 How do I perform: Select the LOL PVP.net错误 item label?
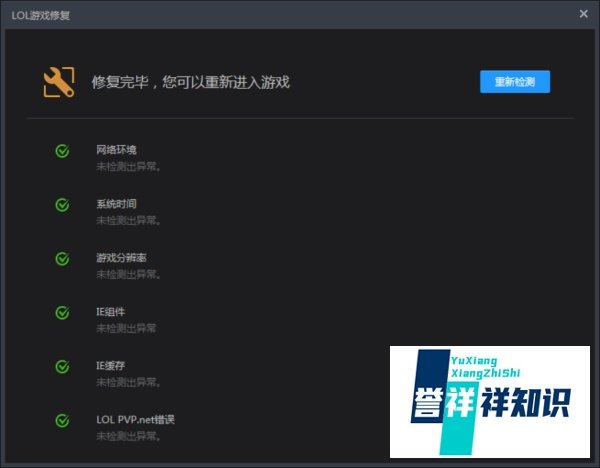(x=135, y=419)
